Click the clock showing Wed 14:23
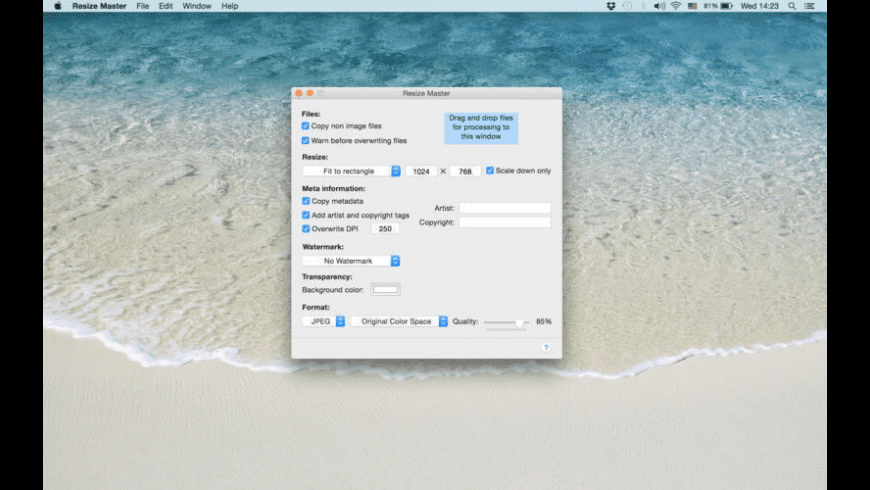This screenshot has width=870, height=490. tap(760, 6)
